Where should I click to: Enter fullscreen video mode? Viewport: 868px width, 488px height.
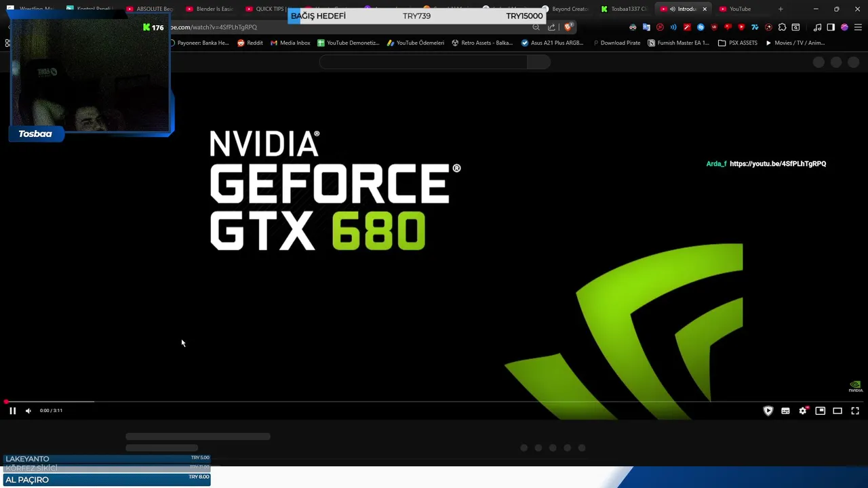point(855,411)
